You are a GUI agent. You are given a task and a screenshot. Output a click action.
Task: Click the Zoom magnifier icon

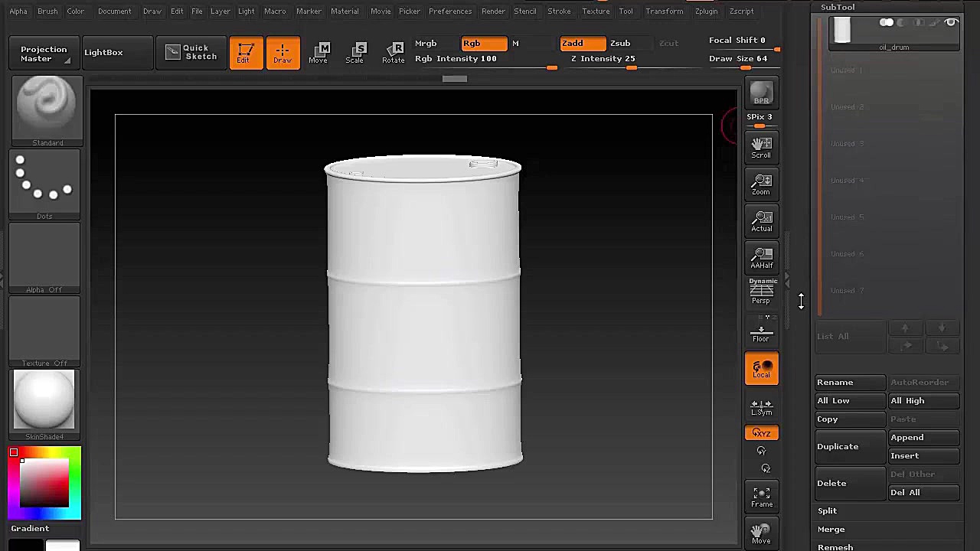tap(761, 184)
